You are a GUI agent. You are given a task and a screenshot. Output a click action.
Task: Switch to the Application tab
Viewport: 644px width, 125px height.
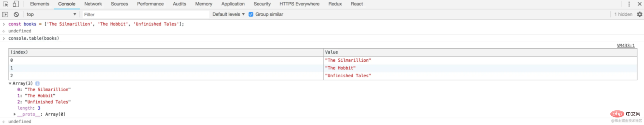click(233, 4)
